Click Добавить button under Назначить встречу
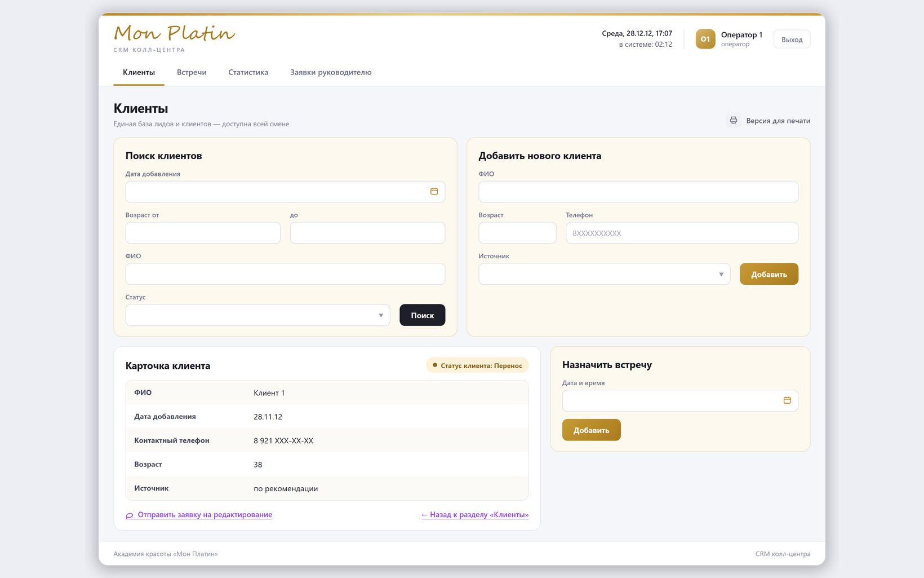The width and height of the screenshot is (924, 578). click(x=591, y=430)
